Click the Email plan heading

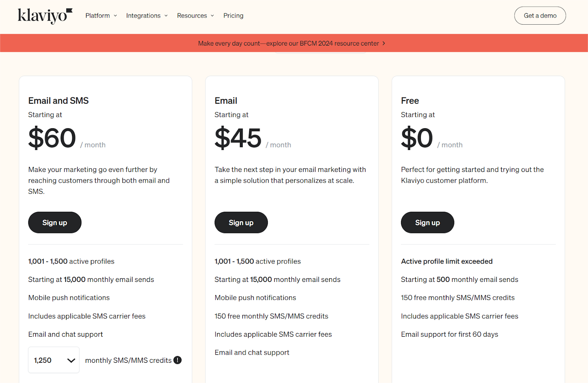pyautogui.click(x=226, y=101)
